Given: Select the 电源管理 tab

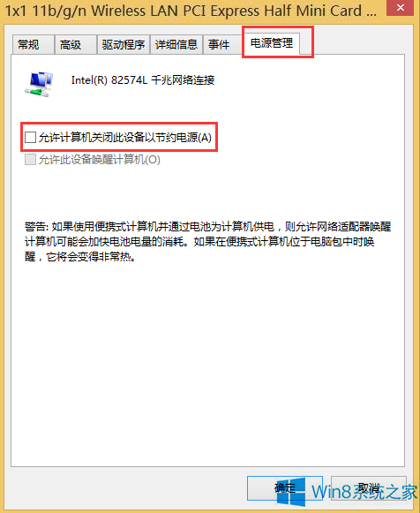Looking at the screenshot, I should point(272,43).
